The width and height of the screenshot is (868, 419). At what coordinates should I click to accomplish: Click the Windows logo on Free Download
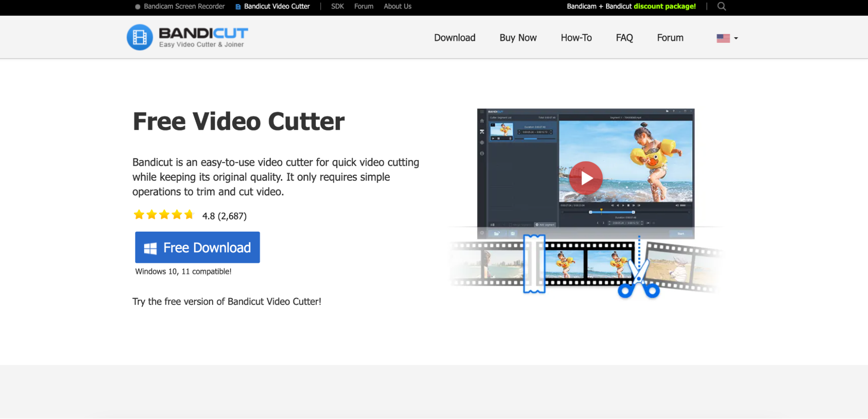click(x=150, y=248)
